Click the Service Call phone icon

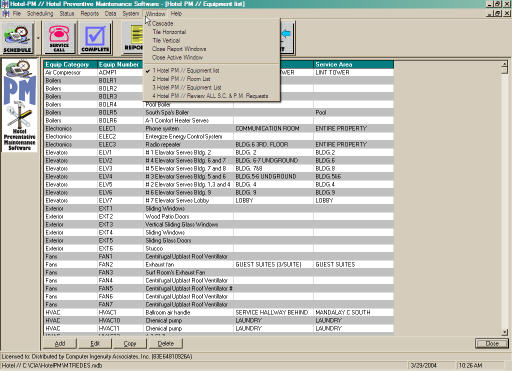click(x=59, y=38)
